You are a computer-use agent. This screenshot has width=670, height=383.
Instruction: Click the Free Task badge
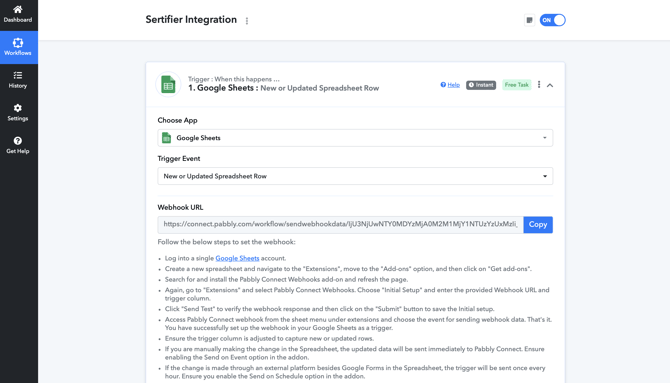click(x=517, y=85)
